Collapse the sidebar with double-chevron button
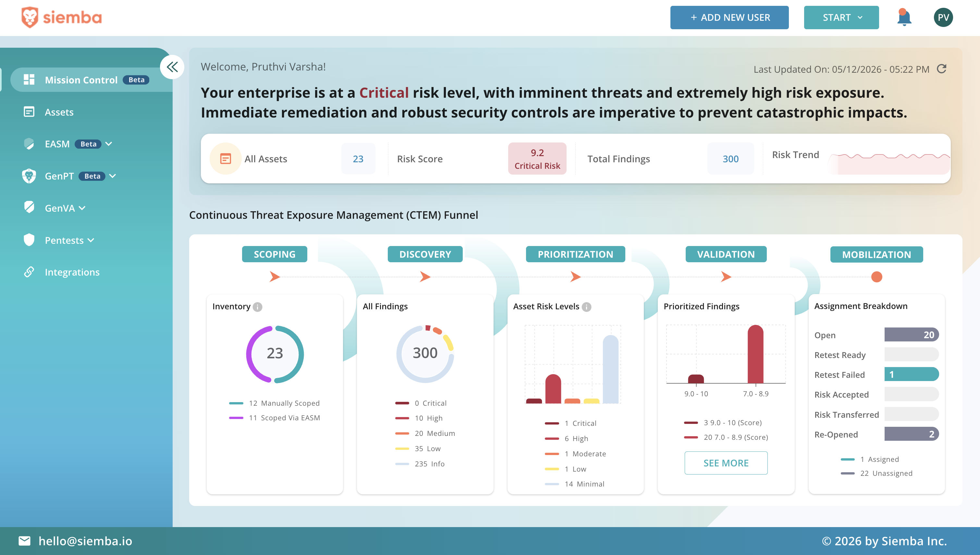 click(172, 67)
